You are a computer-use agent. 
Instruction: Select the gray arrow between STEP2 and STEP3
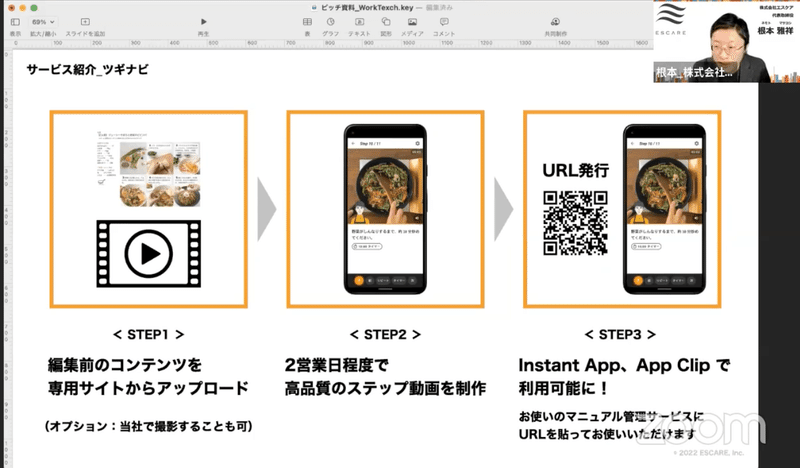(504, 209)
